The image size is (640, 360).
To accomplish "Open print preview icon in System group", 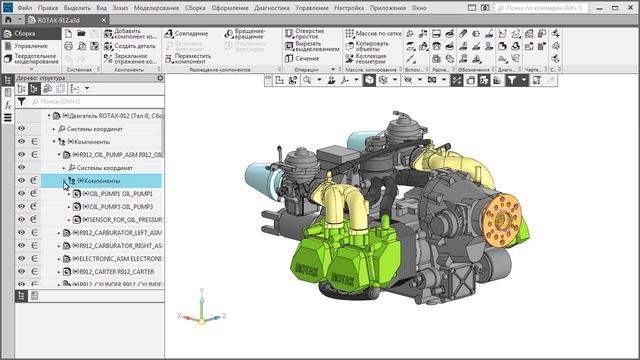I will 81,46.
